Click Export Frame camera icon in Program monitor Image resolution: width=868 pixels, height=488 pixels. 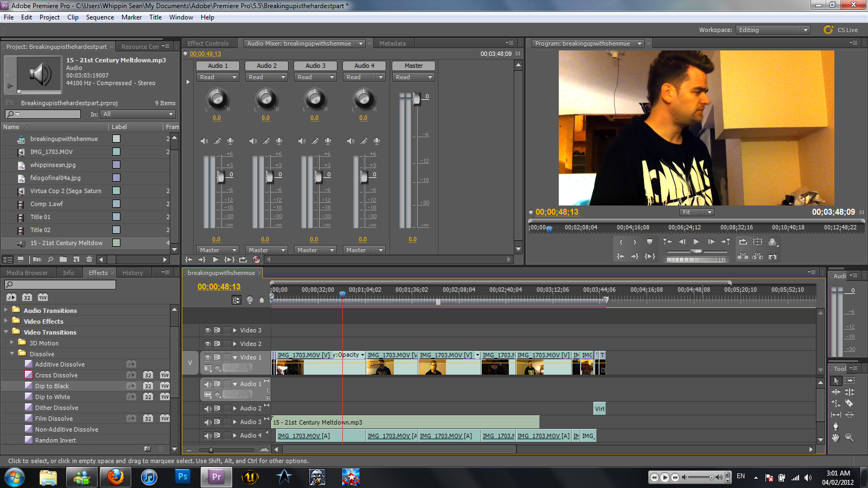[773, 256]
